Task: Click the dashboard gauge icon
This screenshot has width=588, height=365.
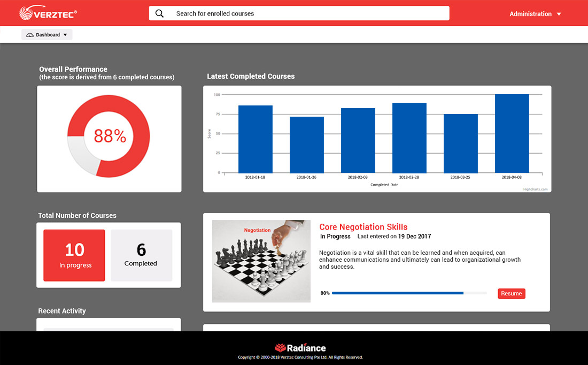Action: pyautogui.click(x=30, y=35)
